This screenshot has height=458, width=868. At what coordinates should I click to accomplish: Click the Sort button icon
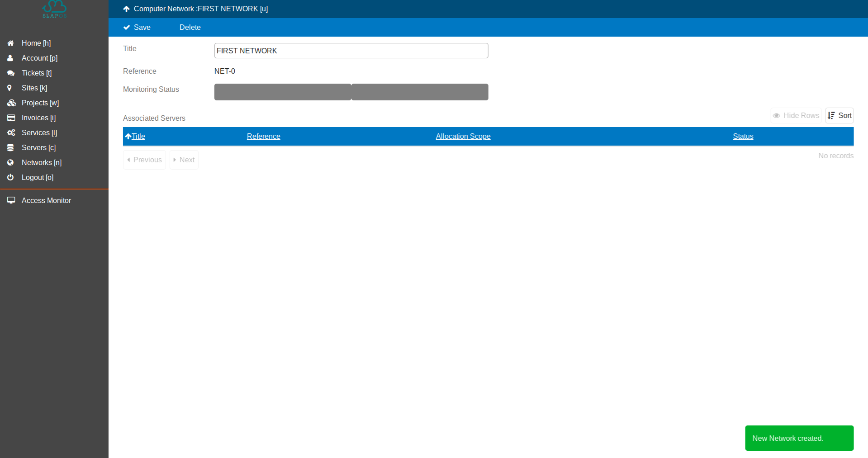tap(831, 116)
